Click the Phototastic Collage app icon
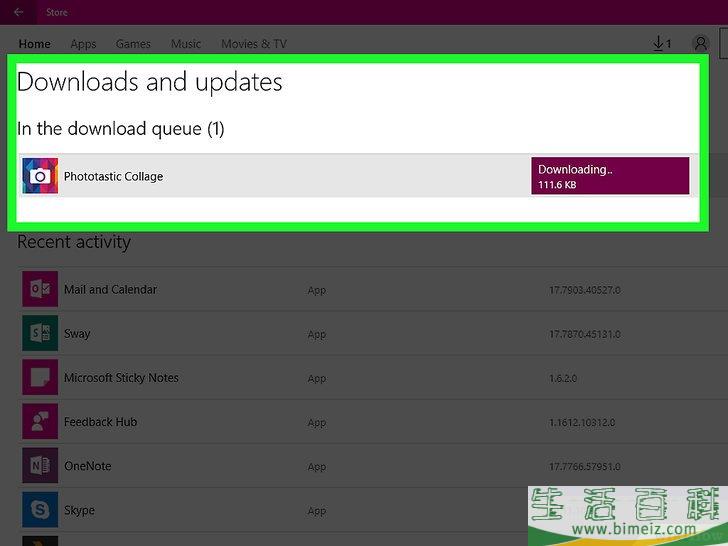Viewport: 728px width, 546px height. coord(40,176)
